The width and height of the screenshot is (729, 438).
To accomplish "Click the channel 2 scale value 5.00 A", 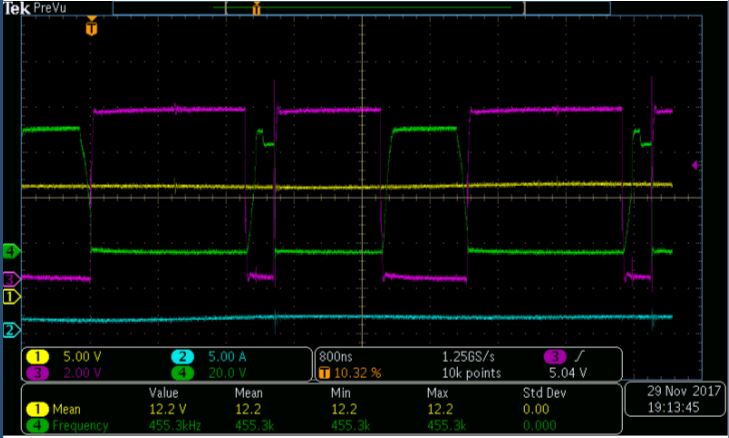I will pyautogui.click(x=227, y=357).
